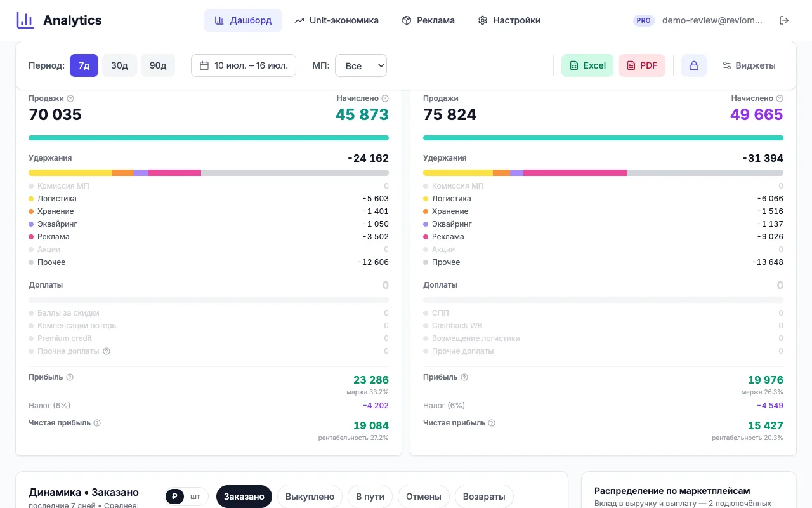Click the Analytics bar chart logo
Screen dimensions: 812x508
point(25,20)
